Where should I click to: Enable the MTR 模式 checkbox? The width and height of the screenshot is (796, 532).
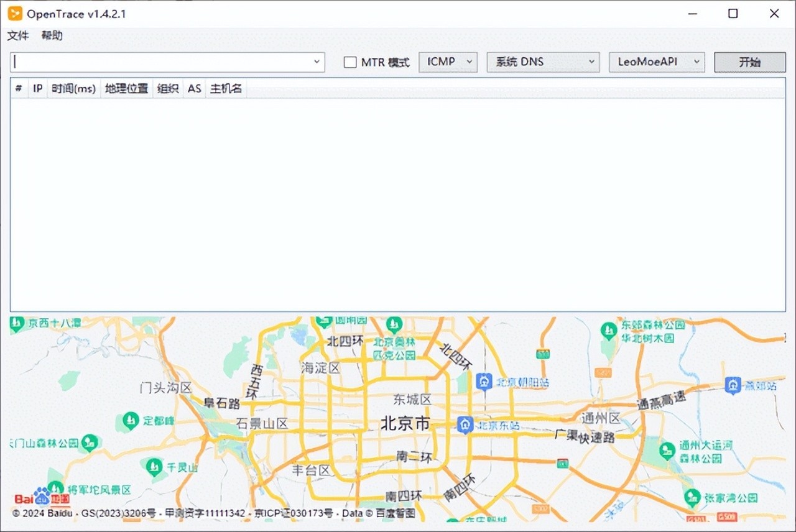pos(351,62)
